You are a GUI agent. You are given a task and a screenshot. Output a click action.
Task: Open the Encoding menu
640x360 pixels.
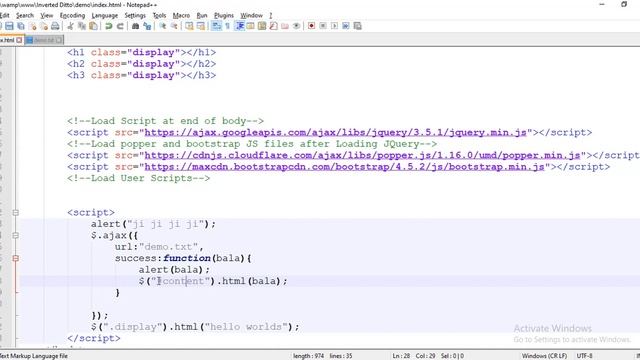[72, 16]
